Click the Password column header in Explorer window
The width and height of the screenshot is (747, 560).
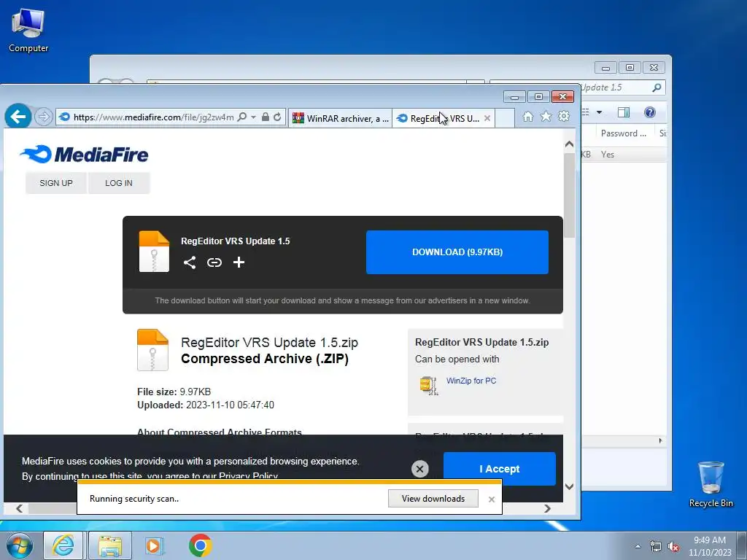[x=624, y=133]
